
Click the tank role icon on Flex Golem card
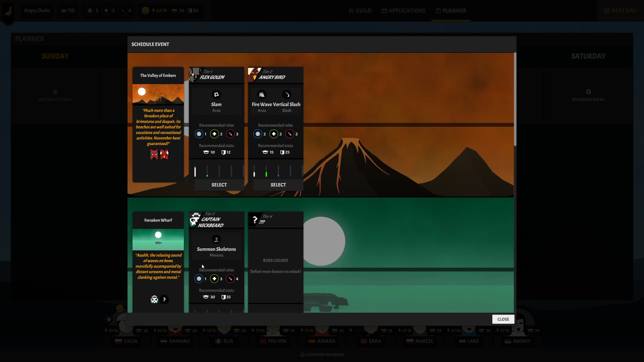click(200, 134)
